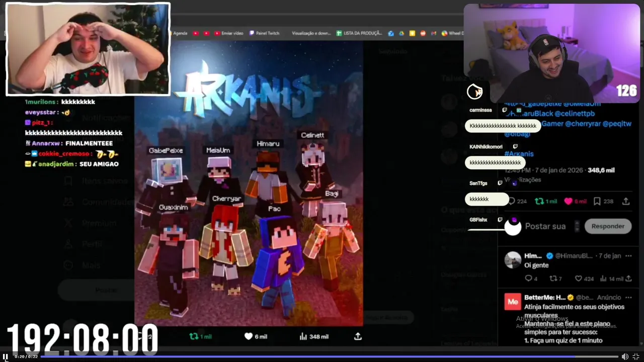The image size is (644, 362).
Task: Open the Gmail bookmark icon
Action: pos(433,33)
